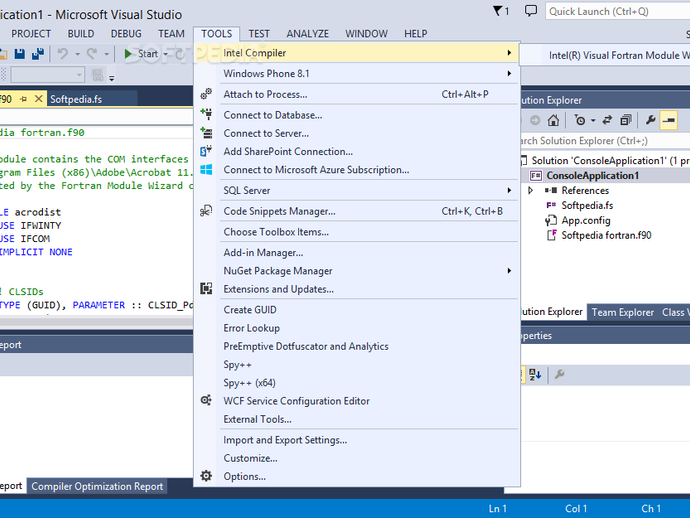690x518 pixels.
Task: Click the Extensions and Updates icon
Action: coord(206,288)
